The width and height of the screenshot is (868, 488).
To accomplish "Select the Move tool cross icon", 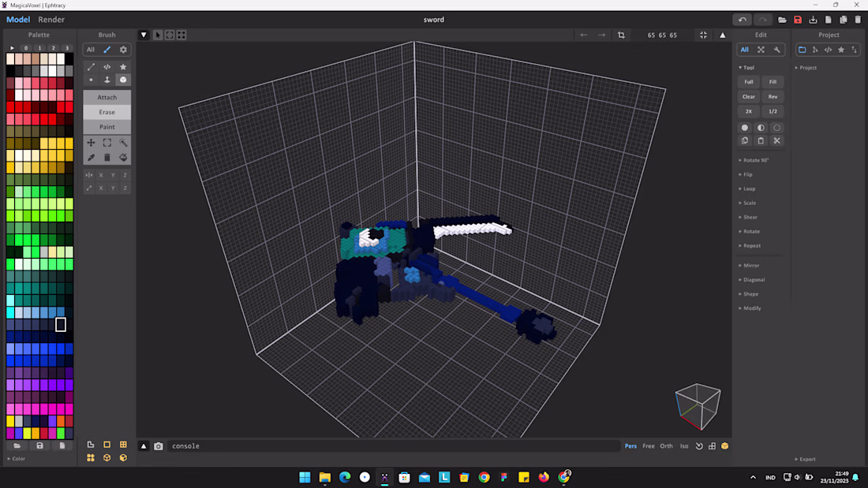I will point(91,143).
